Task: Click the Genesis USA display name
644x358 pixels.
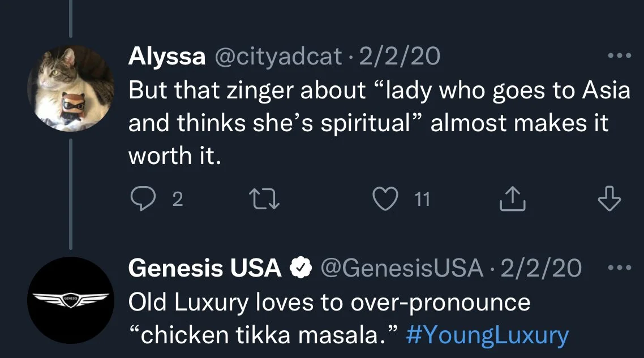Action: pos(205,268)
